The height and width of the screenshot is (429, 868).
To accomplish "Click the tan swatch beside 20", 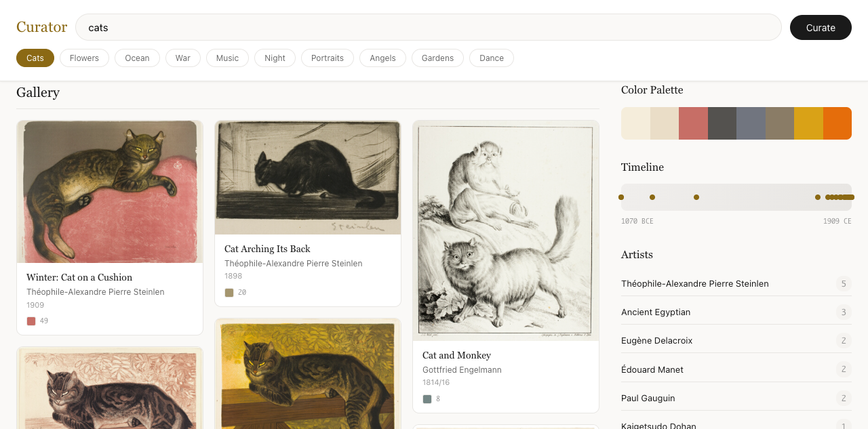I will click(229, 293).
